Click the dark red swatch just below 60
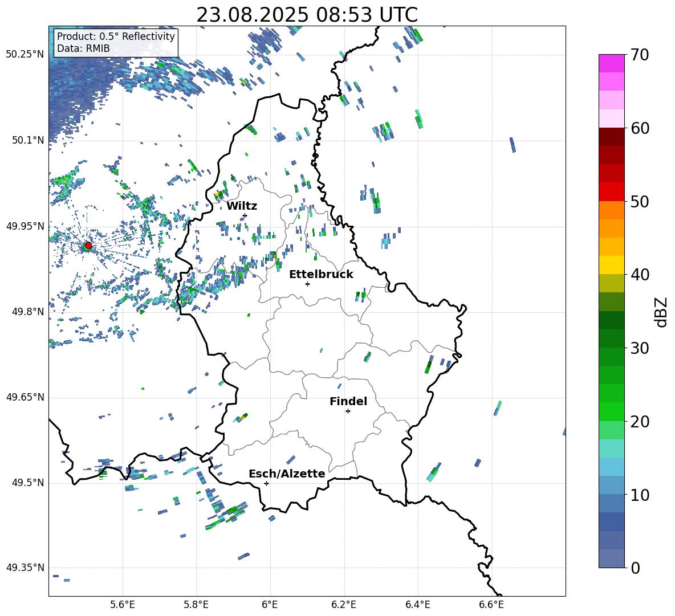 point(611,137)
